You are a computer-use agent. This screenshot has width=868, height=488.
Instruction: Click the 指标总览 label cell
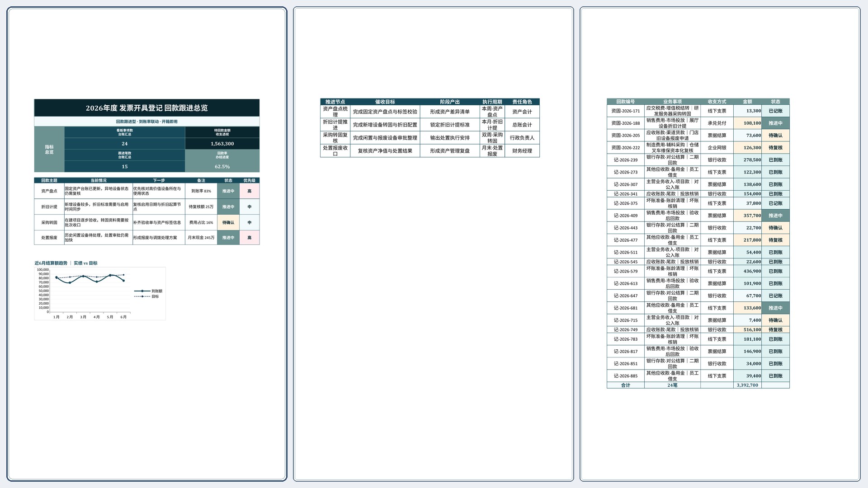(x=49, y=150)
